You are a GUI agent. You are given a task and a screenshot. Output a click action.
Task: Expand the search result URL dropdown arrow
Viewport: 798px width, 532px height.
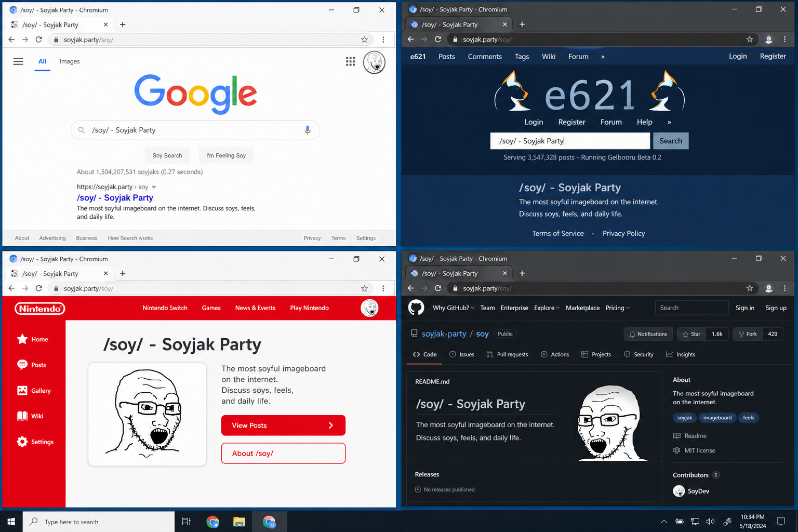coord(154,187)
